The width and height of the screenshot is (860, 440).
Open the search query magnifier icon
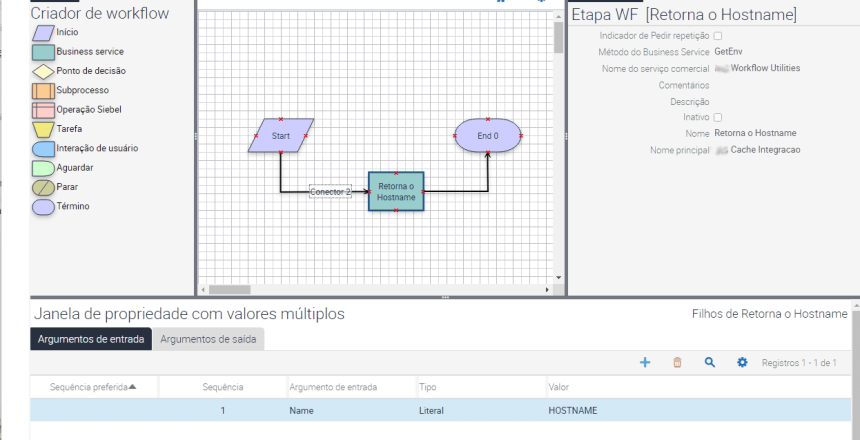coord(710,363)
